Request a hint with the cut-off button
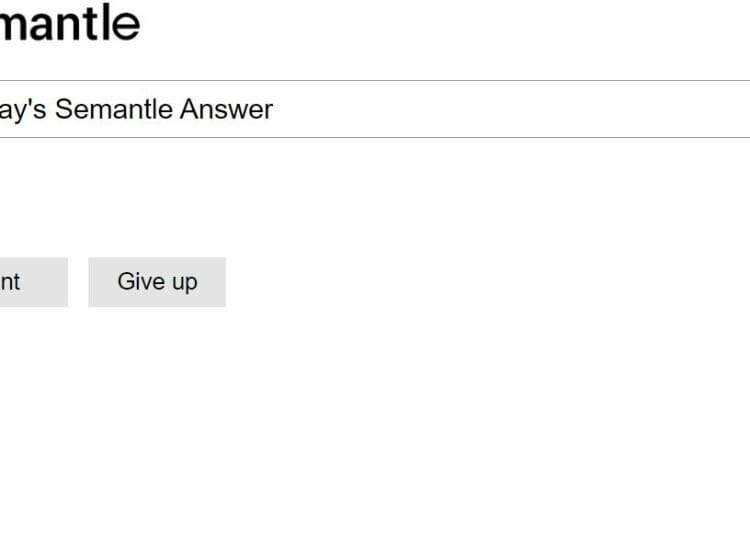 tap(33, 282)
